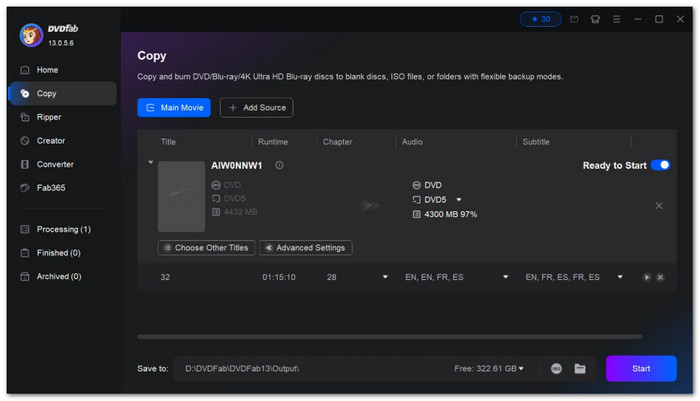Click the DVDFab monkey logo
This screenshot has width=700, height=401.
tap(31, 35)
